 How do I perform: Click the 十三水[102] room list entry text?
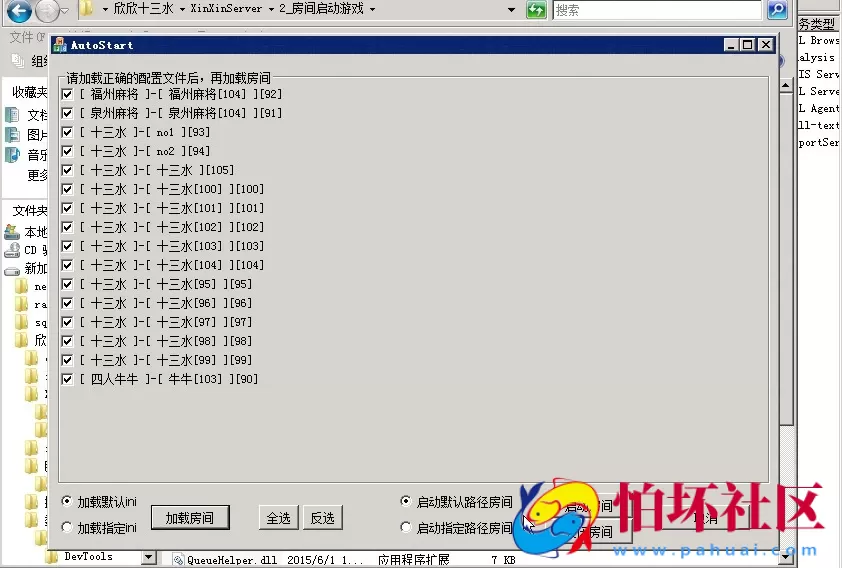[x=172, y=227]
